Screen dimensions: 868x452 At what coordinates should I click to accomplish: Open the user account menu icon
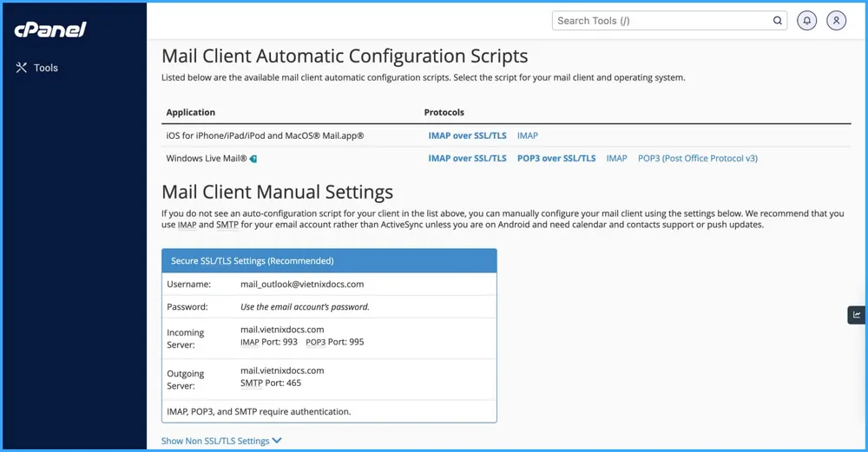[x=836, y=21]
